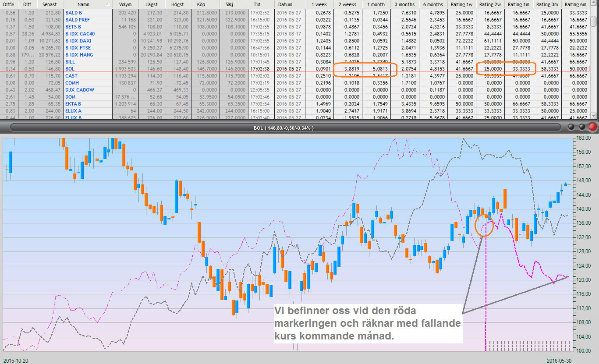The width and height of the screenshot is (599, 364).
Task: Open the EKTA B stock
Action: 73,104
